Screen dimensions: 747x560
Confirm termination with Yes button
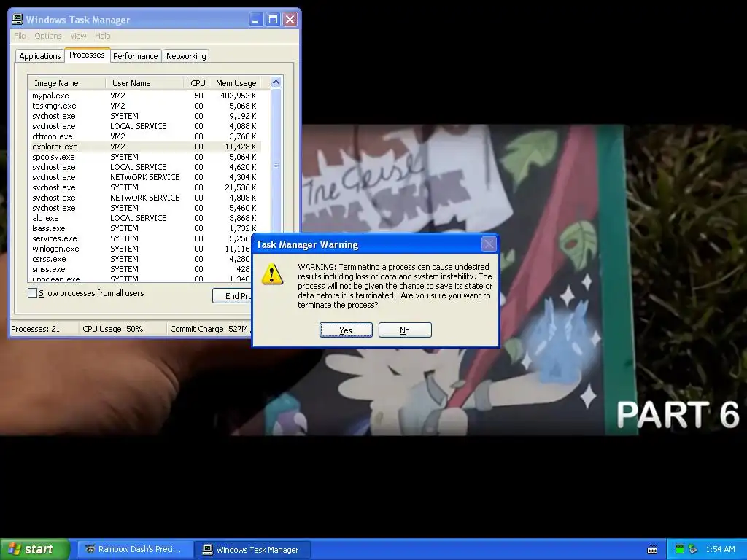pyautogui.click(x=346, y=330)
